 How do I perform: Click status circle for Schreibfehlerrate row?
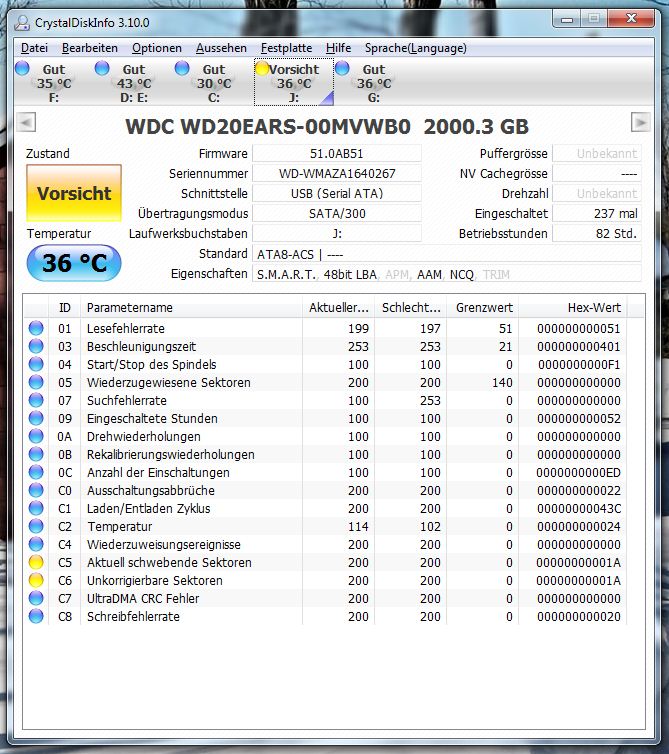click(36, 616)
